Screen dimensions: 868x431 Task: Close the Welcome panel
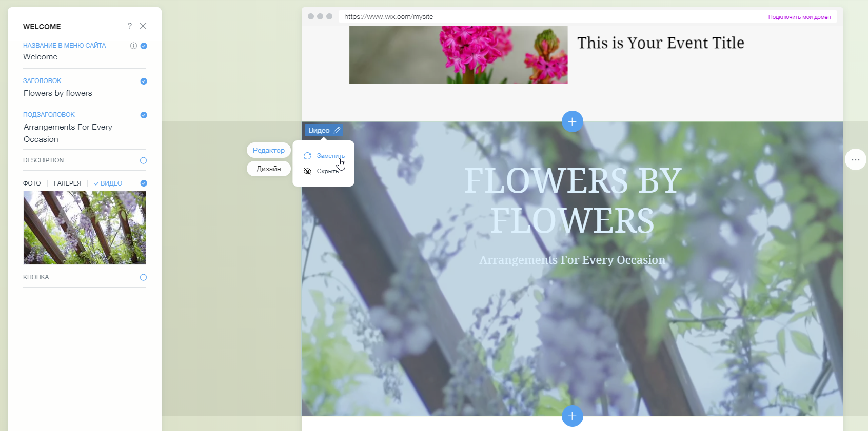pyautogui.click(x=143, y=26)
